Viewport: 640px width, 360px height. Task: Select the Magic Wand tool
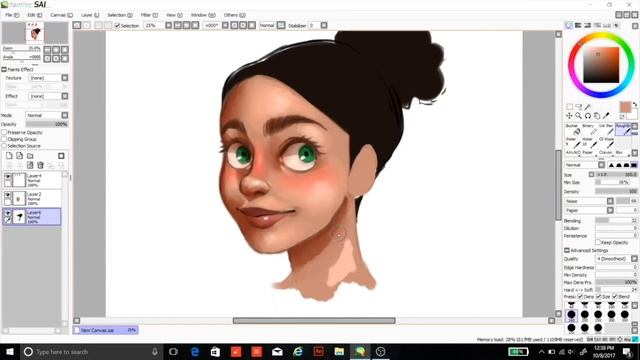[x=588, y=107]
